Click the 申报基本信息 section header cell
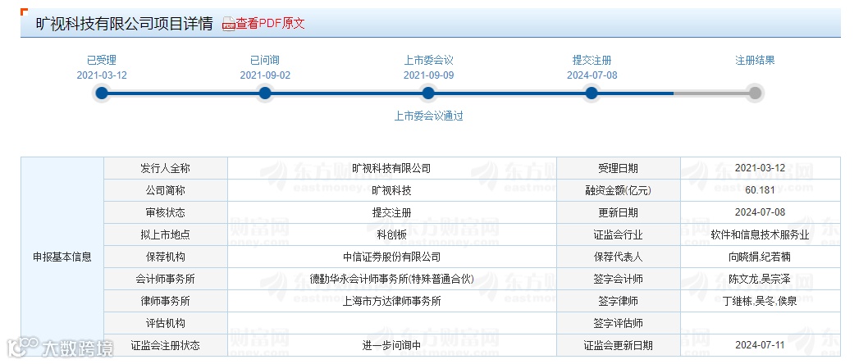This screenshot has width=868, height=364. pyautogui.click(x=62, y=257)
